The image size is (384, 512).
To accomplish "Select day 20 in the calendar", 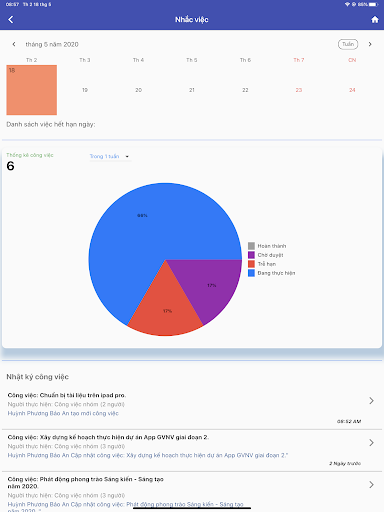I will pos(138,90).
